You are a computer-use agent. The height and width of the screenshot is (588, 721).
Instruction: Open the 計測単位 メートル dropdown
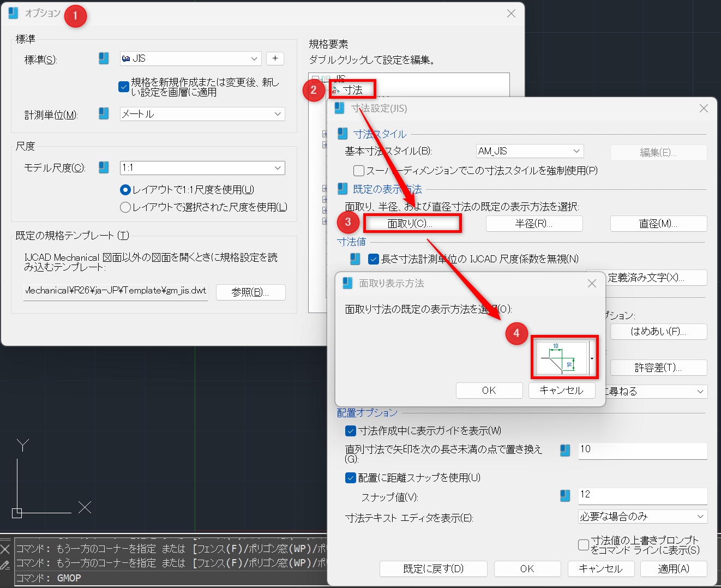click(202, 113)
